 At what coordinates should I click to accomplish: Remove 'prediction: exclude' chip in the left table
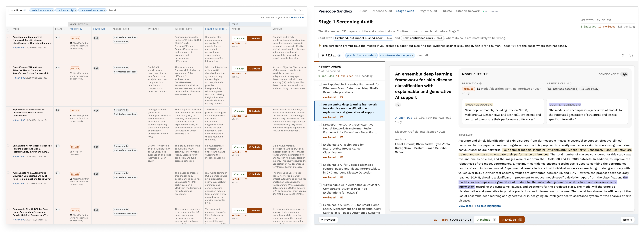[x=53, y=10]
